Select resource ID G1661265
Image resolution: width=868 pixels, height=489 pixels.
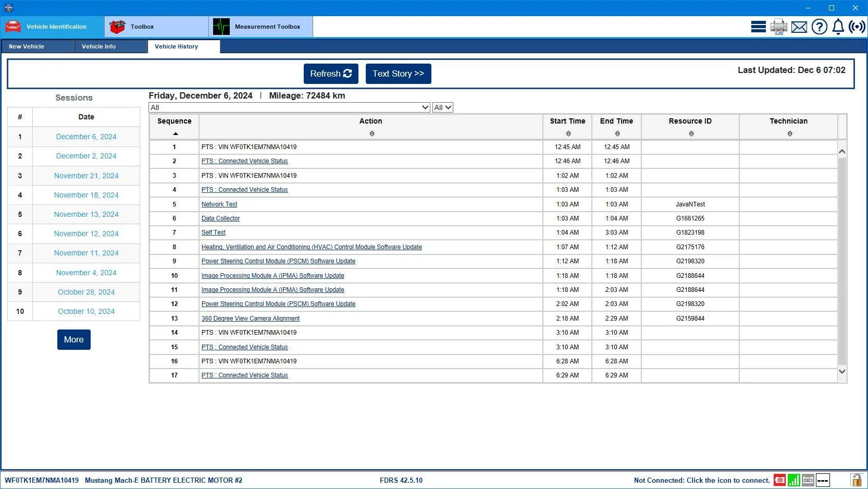(x=690, y=218)
